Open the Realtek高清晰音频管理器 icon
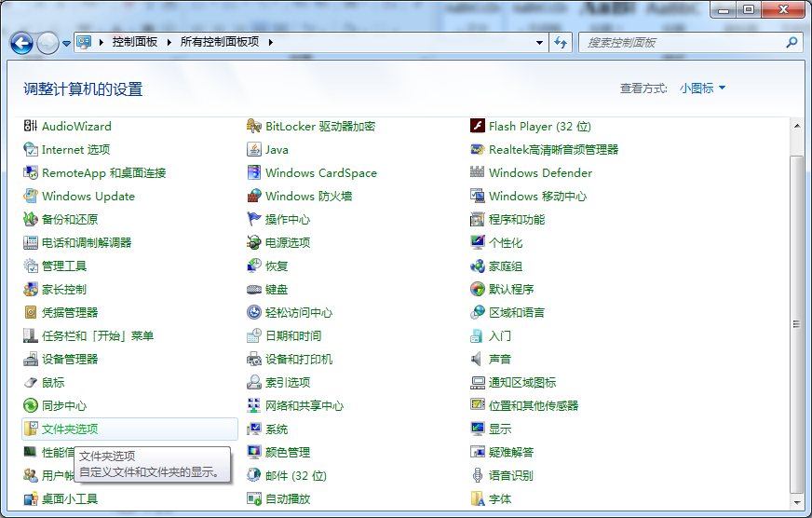The width and height of the screenshot is (812, 518). pyautogui.click(x=477, y=149)
